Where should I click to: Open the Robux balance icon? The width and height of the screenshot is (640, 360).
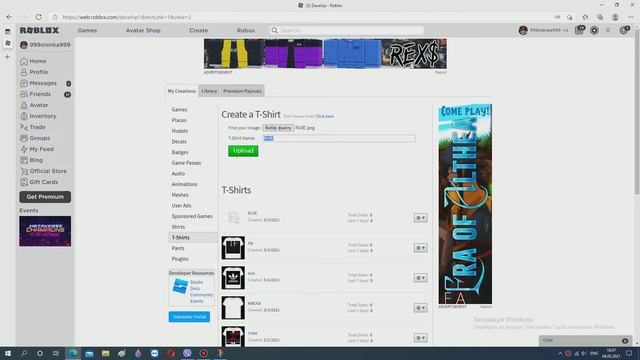click(594, 31)
